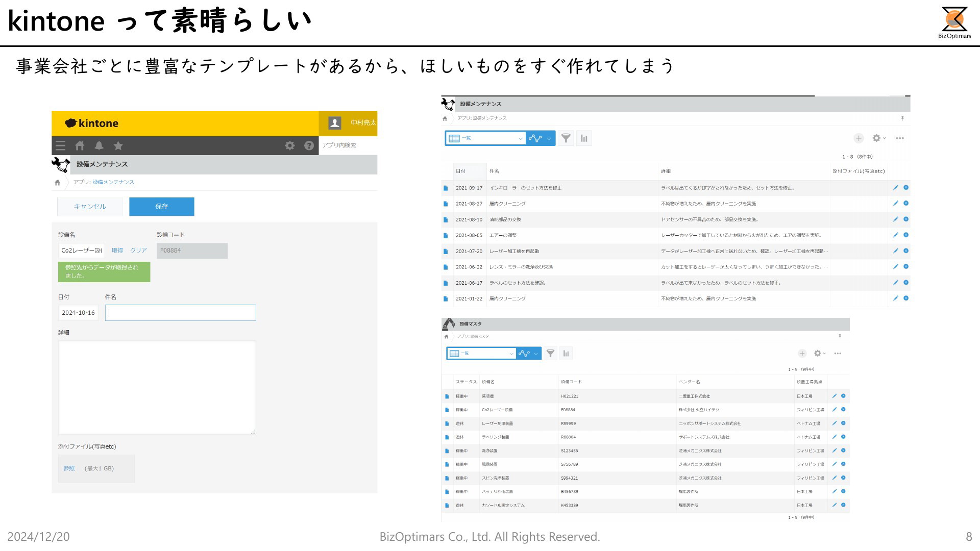
Task: Open the bar chart icon in 設備メンテナンス list
Action: 584,138
